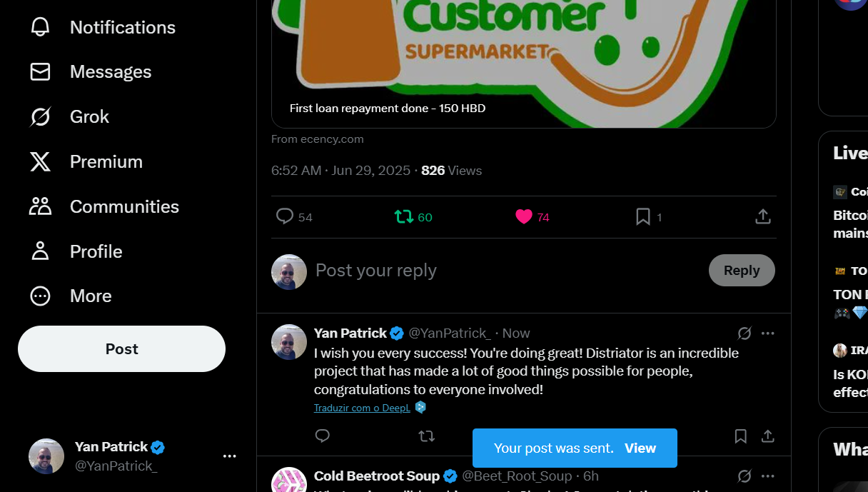Click the gray Reply button
Screen dimensions: 868x492
742,270
